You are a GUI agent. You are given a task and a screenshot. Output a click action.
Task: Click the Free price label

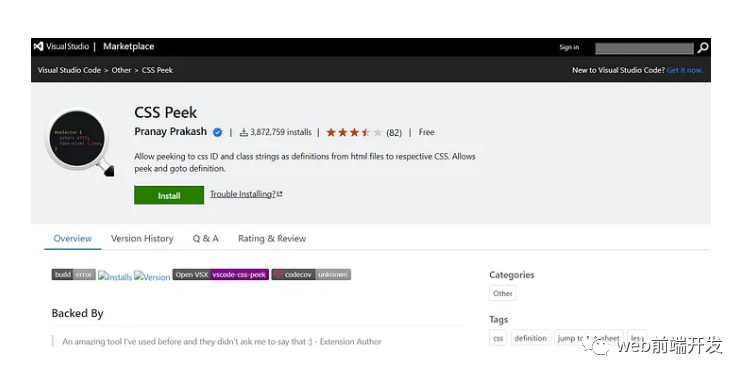(x=426, y=132)
